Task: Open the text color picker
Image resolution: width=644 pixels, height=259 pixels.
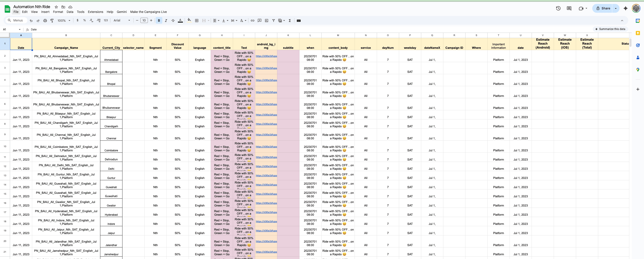Action: [180, 21]
